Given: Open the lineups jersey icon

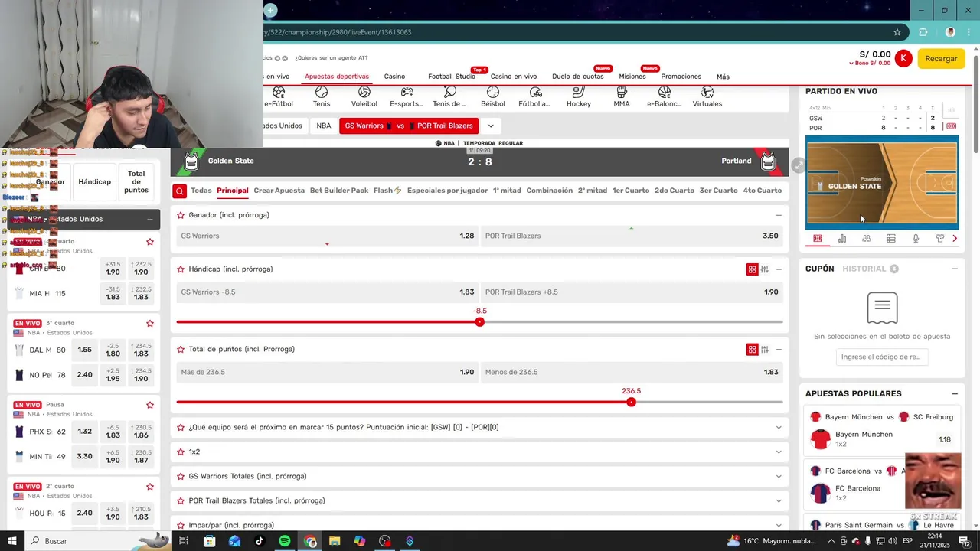Looking at the screenshot, I should point(940,239).
